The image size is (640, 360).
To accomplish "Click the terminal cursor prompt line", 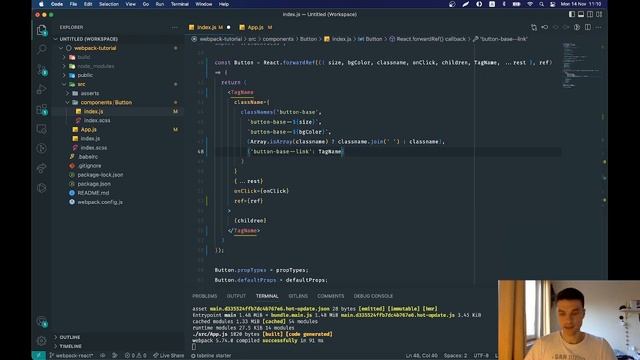I will [x=194, y=347].
